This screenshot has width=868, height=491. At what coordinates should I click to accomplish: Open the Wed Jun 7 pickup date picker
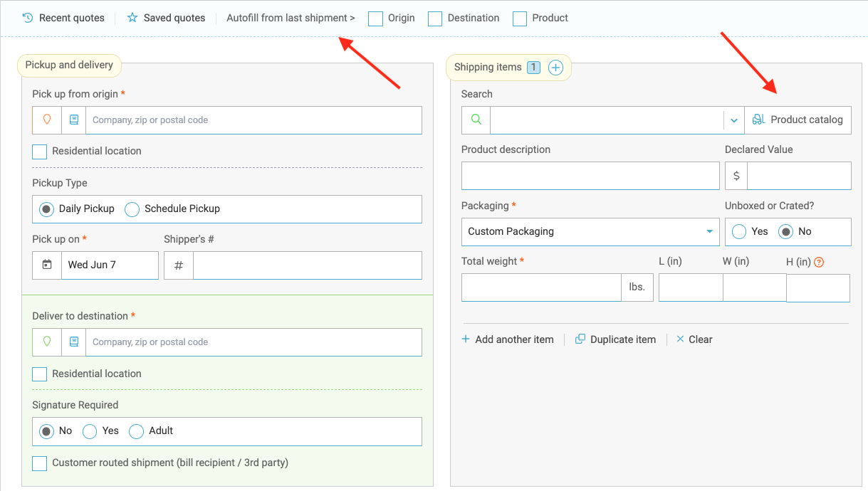click(x=109, y=265)
